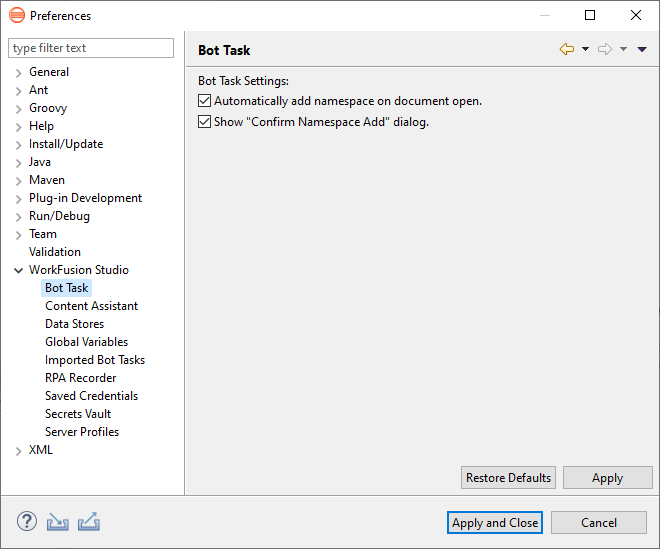Expand the Maven tree node
The height and width of the screenshot is (549, 660).
(x=18, y=181)
